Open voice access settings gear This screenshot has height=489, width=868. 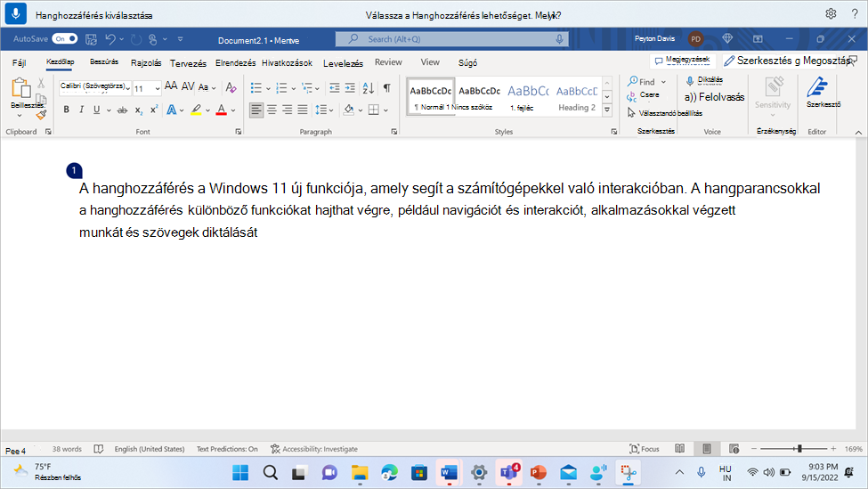click(831, 14)
